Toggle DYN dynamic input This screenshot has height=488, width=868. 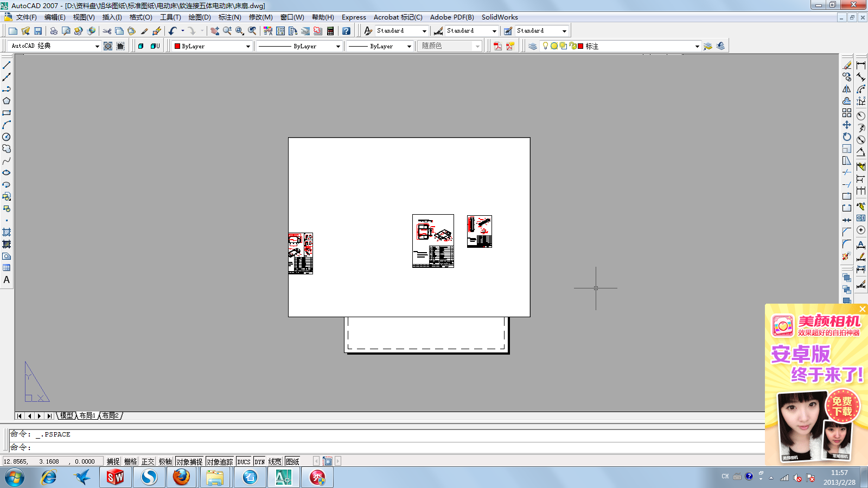(x=260, y=461)
